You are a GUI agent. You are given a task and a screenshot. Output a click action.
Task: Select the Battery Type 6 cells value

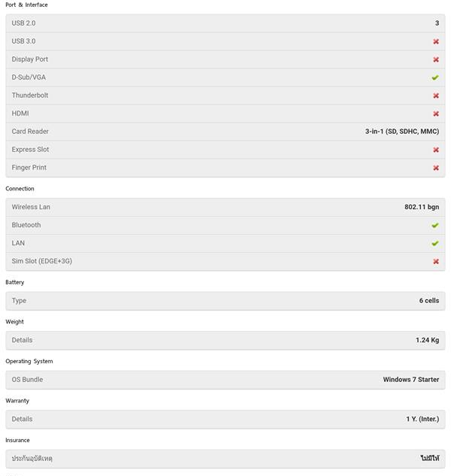tap(429, 301)
